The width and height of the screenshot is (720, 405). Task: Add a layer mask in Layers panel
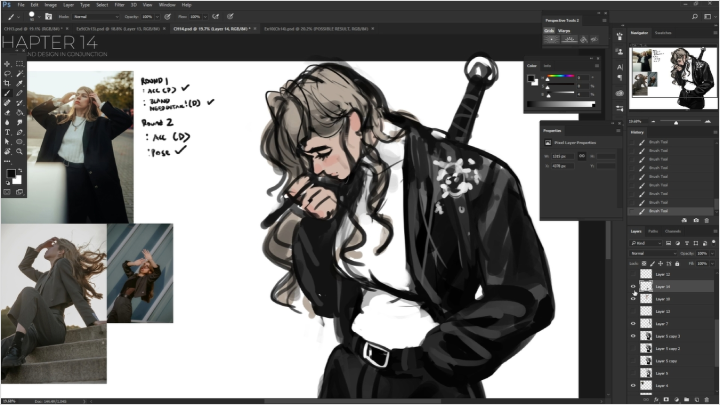tap(666, 399)
